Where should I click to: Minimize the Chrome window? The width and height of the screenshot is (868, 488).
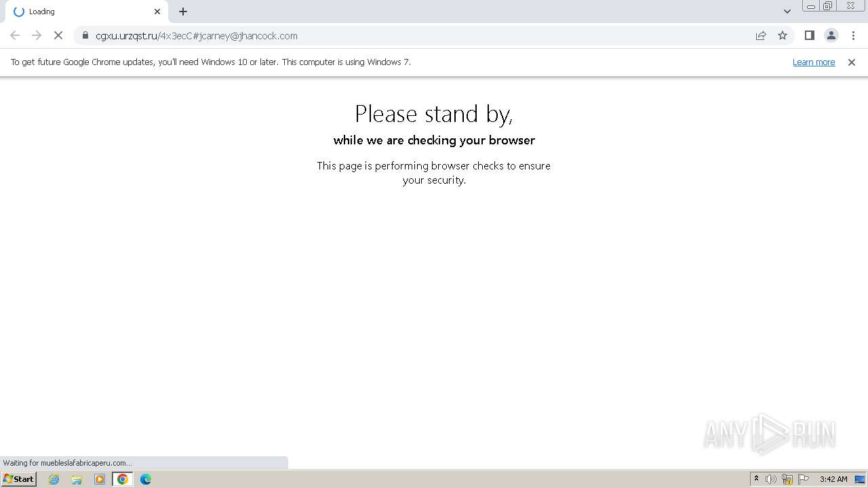811,6
